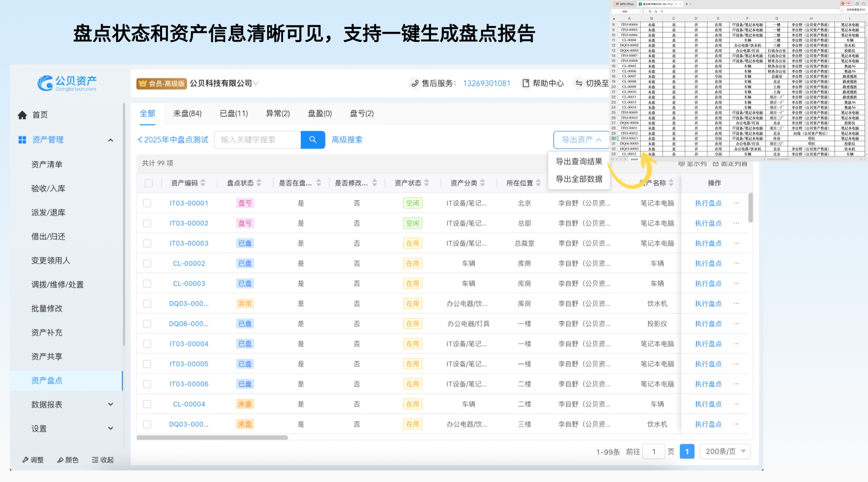Sort by 资产编码 column arrows
The height and width of the screenshot is (482, 868).
(203, 183)
